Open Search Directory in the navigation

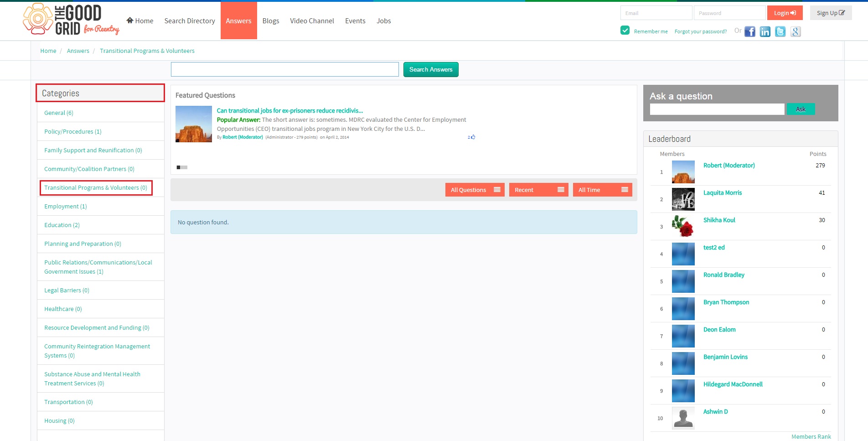pyautogui.click(x=190, y=21)
